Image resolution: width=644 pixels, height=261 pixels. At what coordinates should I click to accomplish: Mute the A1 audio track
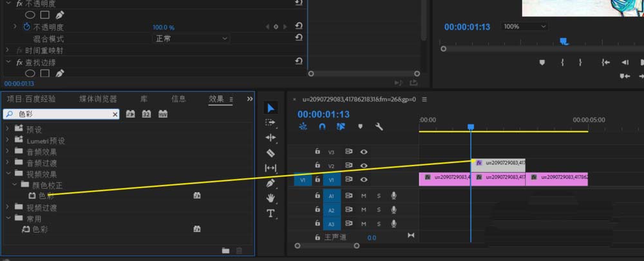(x=364, y=195)
